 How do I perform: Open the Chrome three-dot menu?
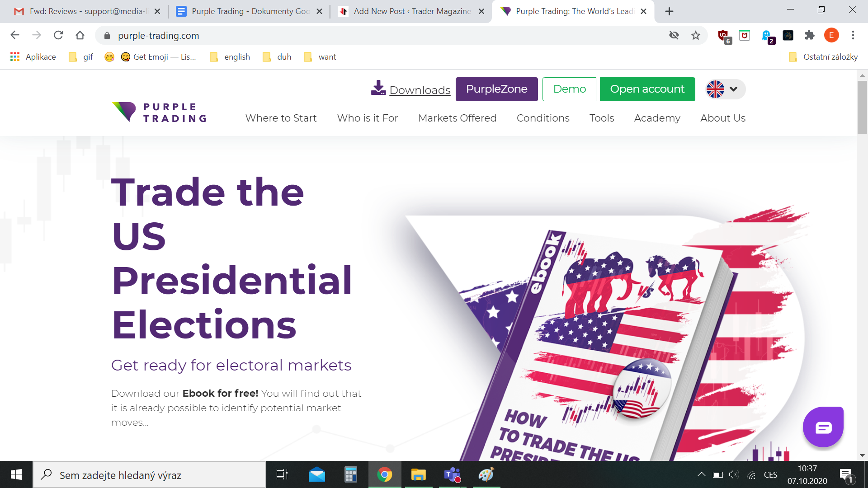[853, 35]
